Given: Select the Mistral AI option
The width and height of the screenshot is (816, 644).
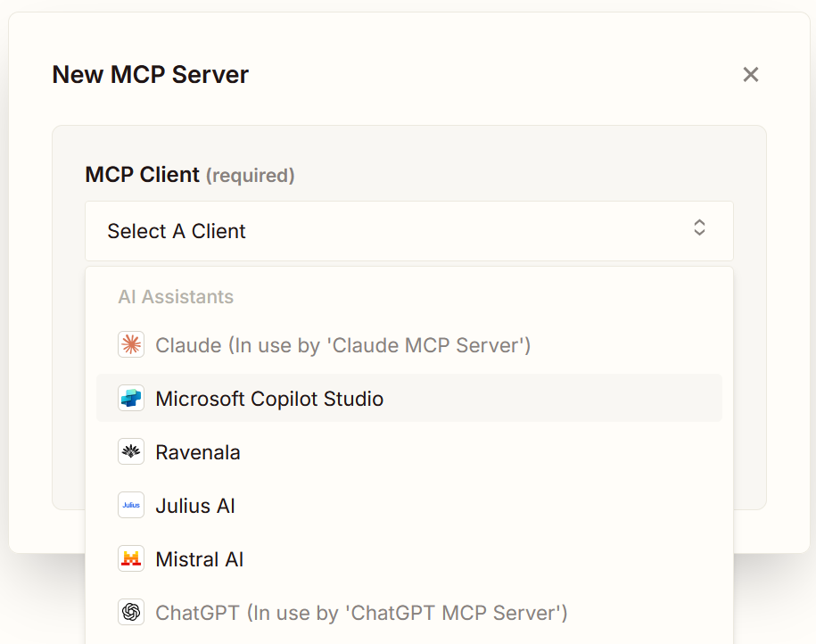Looking at the screenshot, I should (x=200, y=559).
